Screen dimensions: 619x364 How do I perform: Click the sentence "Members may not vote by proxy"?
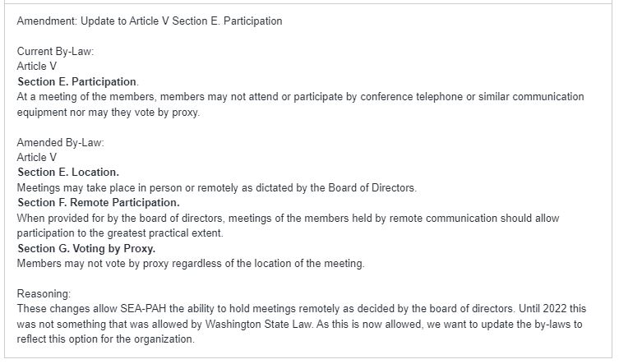coord(191,263)
